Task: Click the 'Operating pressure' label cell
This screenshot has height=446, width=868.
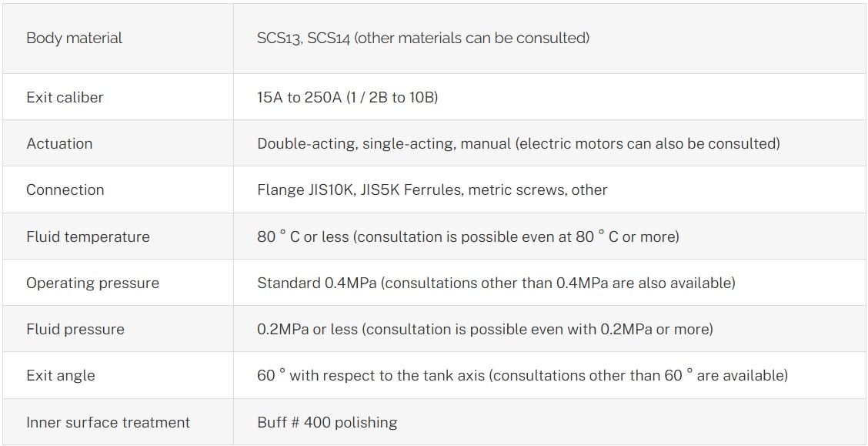Action: (x=92, y=283)
